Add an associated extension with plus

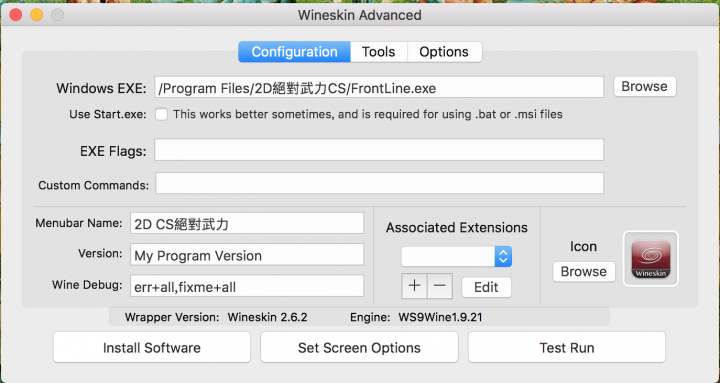[414, 286]
